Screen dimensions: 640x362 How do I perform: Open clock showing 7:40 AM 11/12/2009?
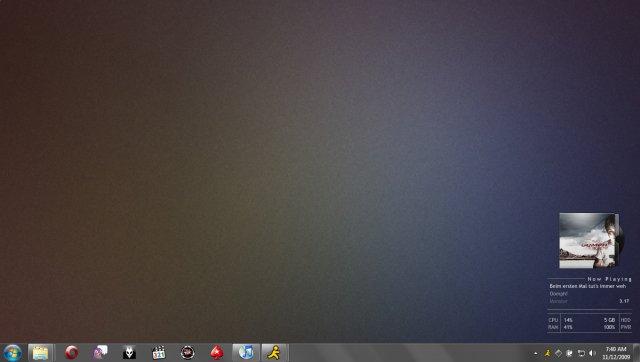tap(616, 353)
